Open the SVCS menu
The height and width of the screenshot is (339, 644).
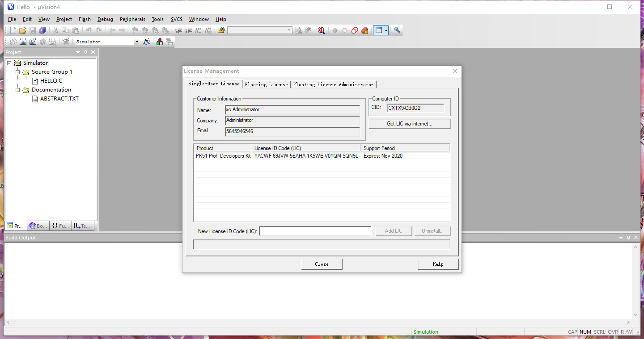pyautogui.click(x=177, y=19)
